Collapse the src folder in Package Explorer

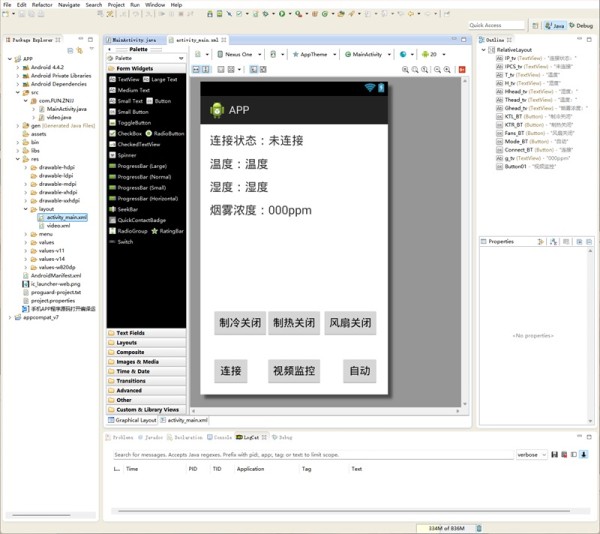point(18,92)
